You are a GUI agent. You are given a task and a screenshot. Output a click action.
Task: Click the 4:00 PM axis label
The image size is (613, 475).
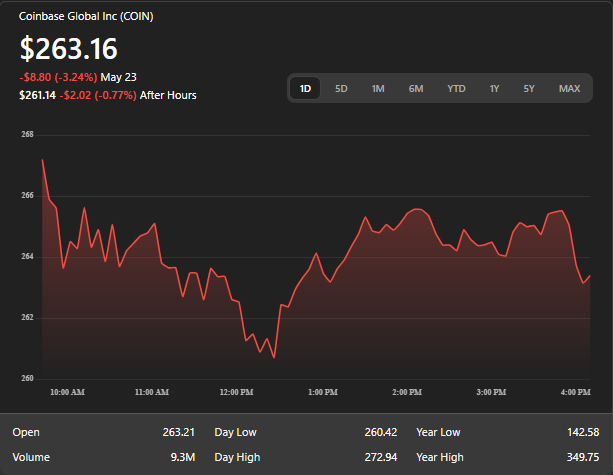pos(575,392)
